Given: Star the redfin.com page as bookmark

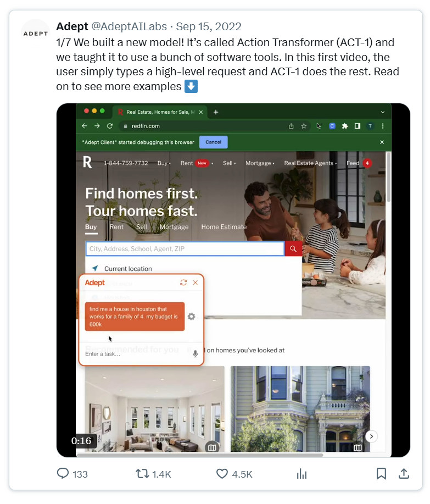Looking at the screenshot, I should pos(304,126).
